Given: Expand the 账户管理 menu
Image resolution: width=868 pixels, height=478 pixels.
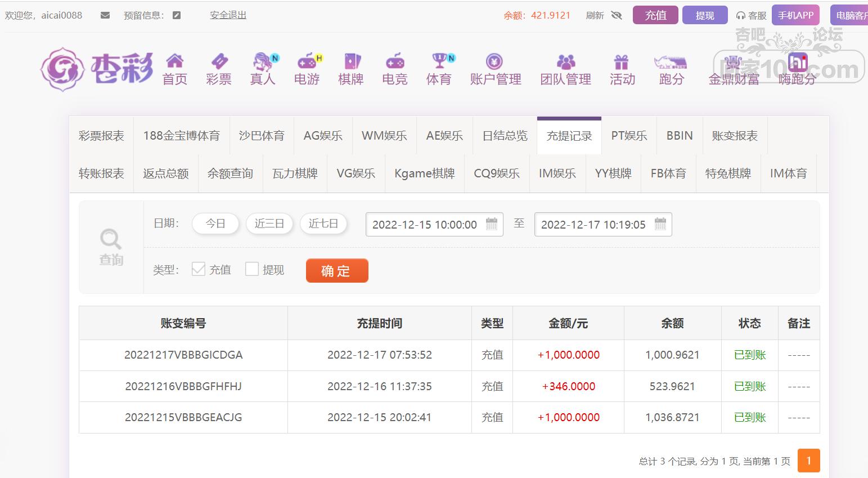Looking at the screenshot, I should (495, 70).
